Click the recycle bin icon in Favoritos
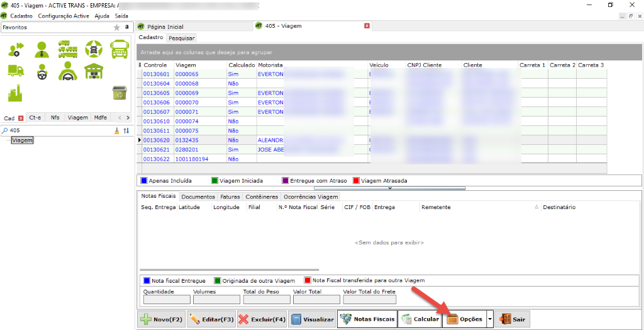Viewport: 644px width, 330px height. [119, 93]
